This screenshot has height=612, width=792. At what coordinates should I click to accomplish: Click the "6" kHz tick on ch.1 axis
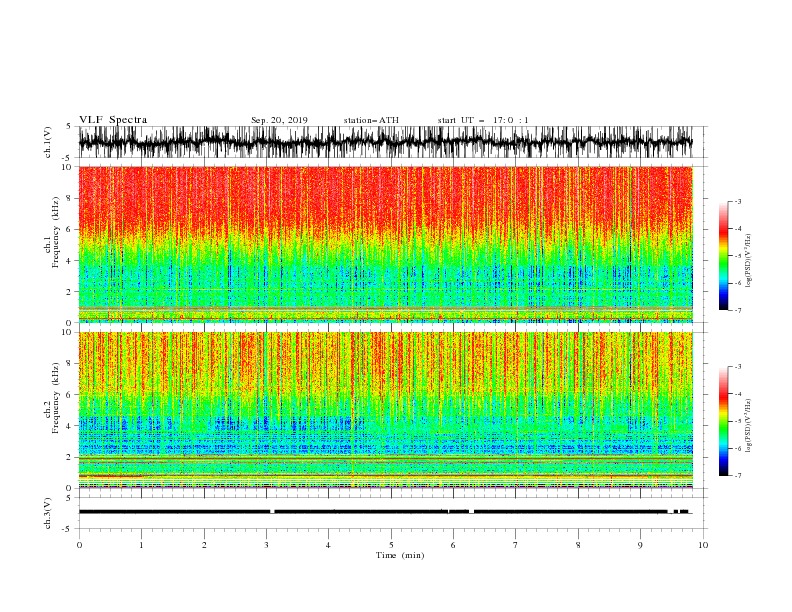click(70, 229)
